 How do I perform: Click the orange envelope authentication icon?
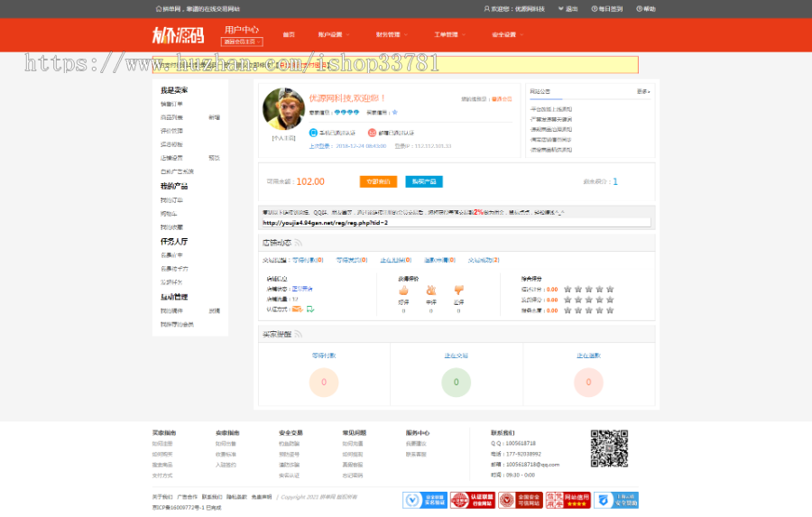[296, 309]
